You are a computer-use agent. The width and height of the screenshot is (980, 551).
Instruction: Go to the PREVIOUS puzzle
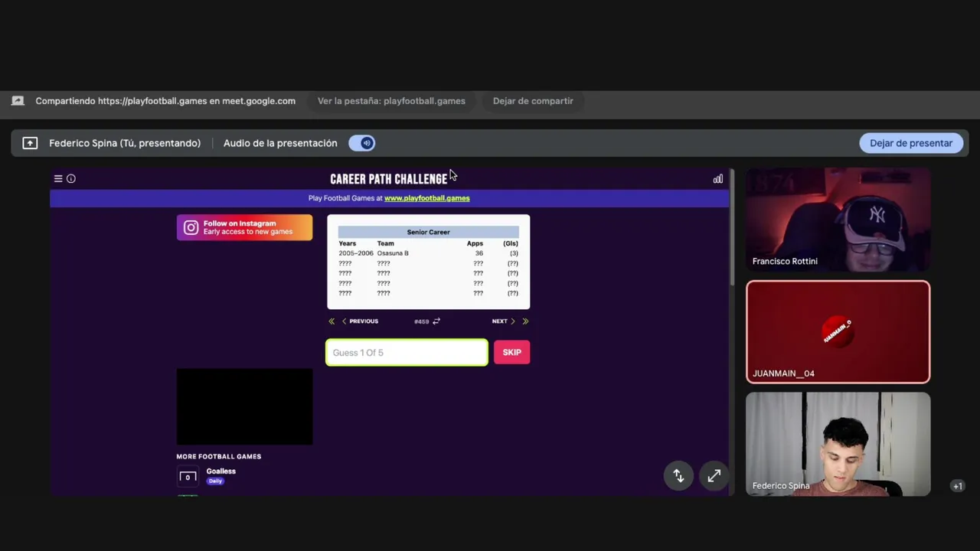(360, 321)
